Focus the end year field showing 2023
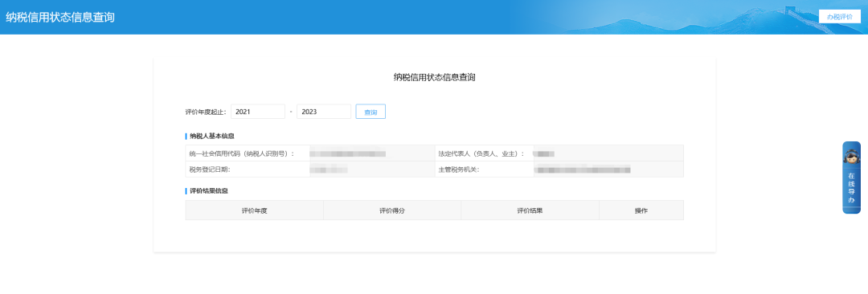868x294 pixels. [324, 112]
